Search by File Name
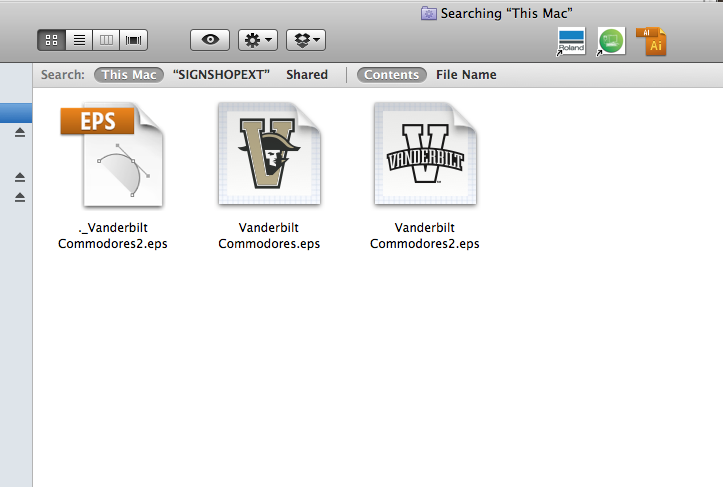The width and height of the screenshot is (723, 487). [466, 75]
